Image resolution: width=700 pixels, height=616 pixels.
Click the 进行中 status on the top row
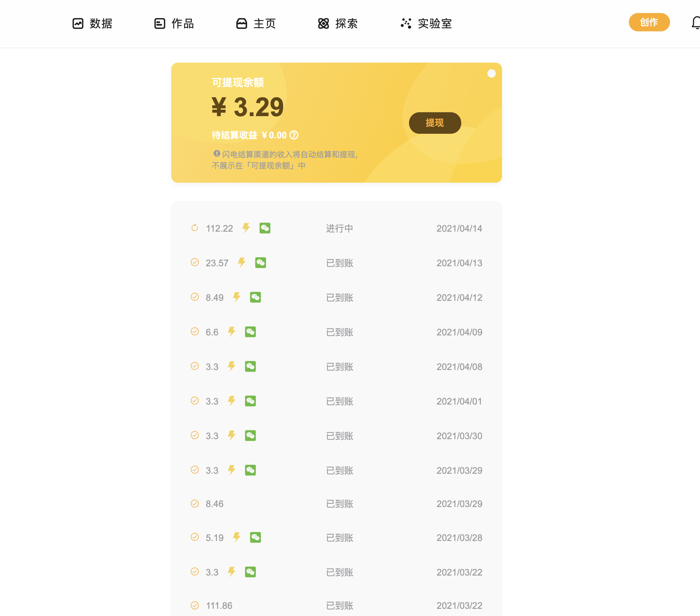pos(339,228)
